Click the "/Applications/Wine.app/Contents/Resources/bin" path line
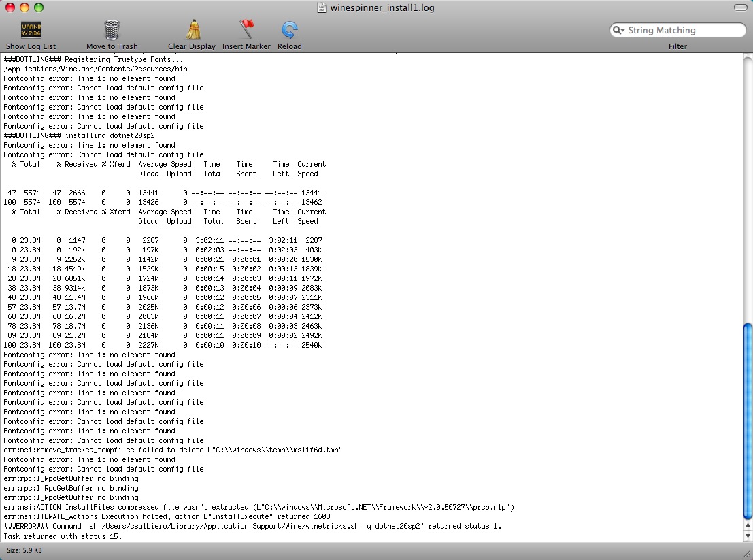753x560 pixels. pyautogui.click(x=95, y=69)
